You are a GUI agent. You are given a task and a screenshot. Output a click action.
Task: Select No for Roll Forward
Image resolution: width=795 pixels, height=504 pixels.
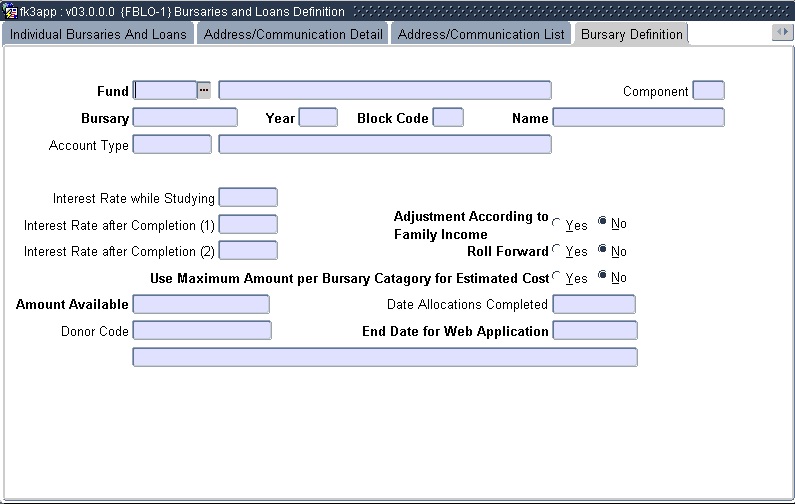pyautogui.click(x=602, y=251)
